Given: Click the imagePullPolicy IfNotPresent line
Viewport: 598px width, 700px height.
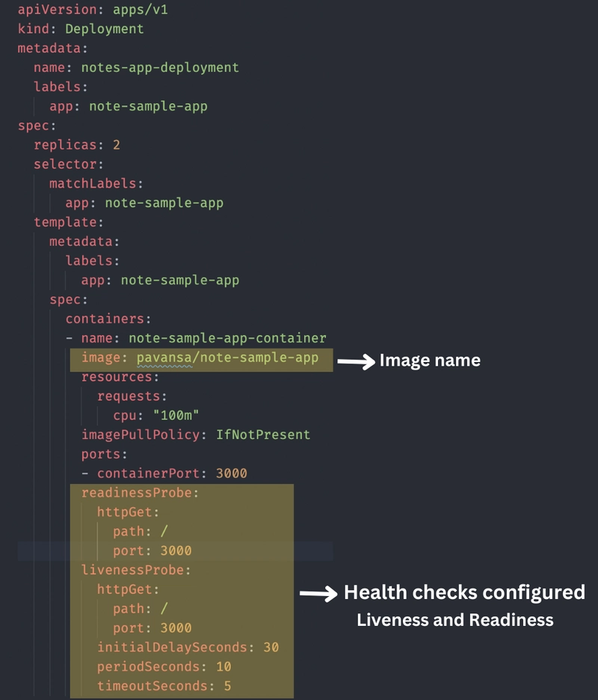Looking at the screenshot, I should (196, 435).
